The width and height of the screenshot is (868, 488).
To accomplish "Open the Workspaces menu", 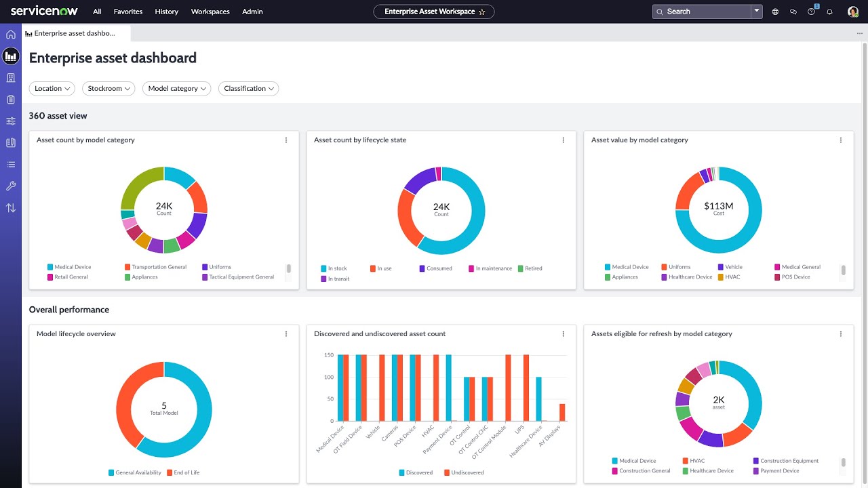I will (x=210, y=12).
